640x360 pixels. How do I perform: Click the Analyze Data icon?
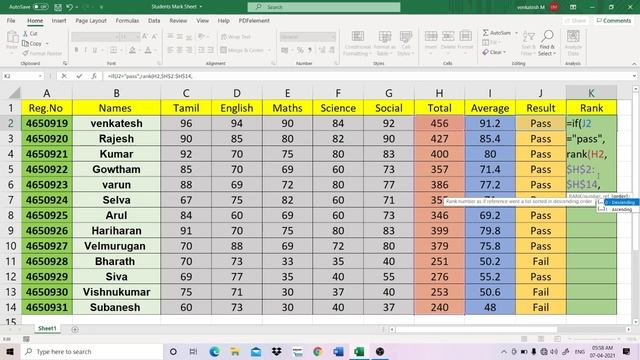click(x=573, y=37)
